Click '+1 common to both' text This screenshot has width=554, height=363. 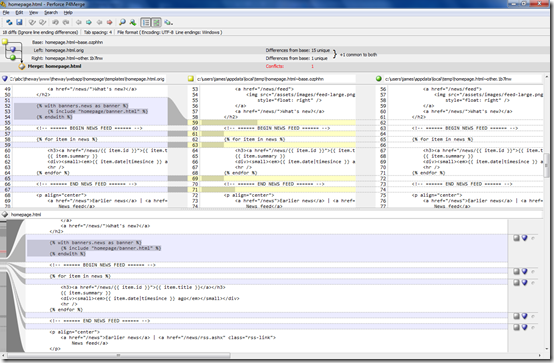click(x=358, y=54)
